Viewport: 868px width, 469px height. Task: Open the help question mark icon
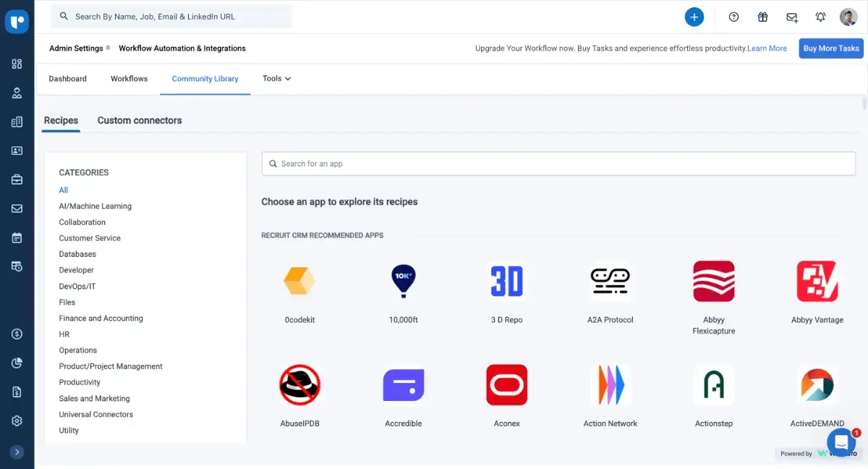733,17
